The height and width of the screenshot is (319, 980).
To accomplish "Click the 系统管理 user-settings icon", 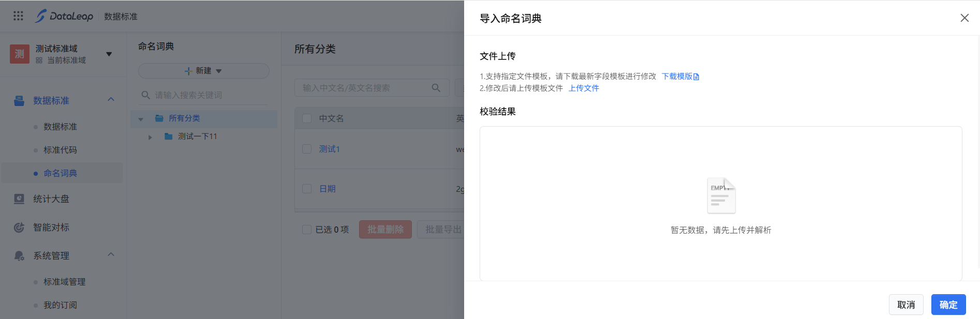I will pyautogui.click(x=19, y=256).
